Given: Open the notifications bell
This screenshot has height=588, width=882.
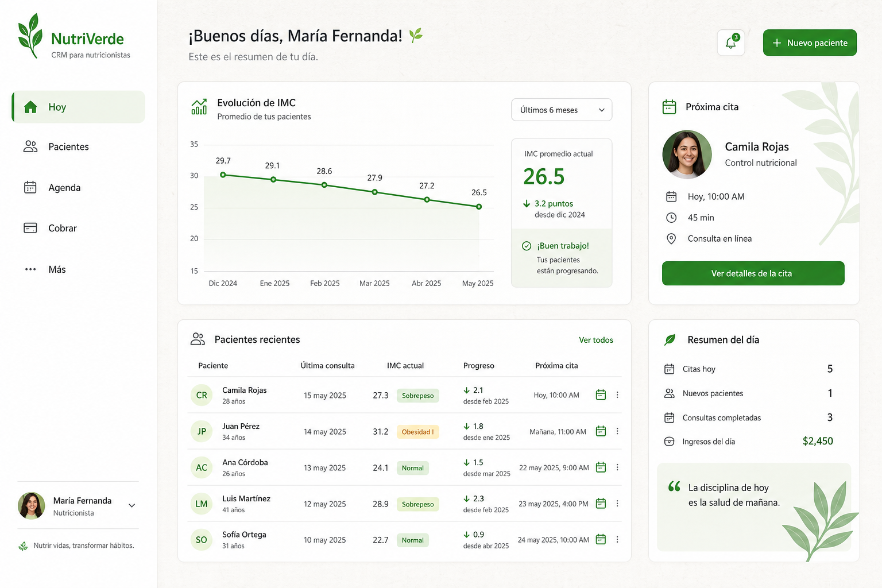Looking at the screenshot, I should click(x=731, y=42).
